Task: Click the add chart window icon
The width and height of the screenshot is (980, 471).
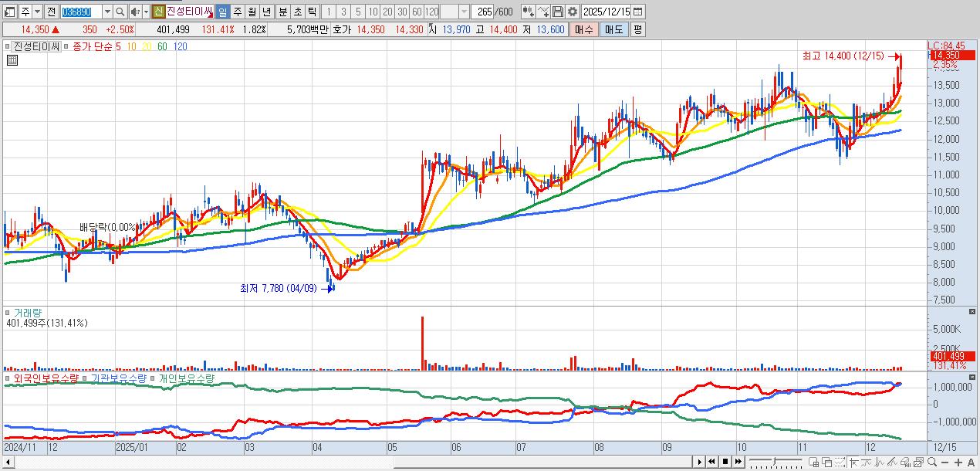Action: click(x=813, y=463)
